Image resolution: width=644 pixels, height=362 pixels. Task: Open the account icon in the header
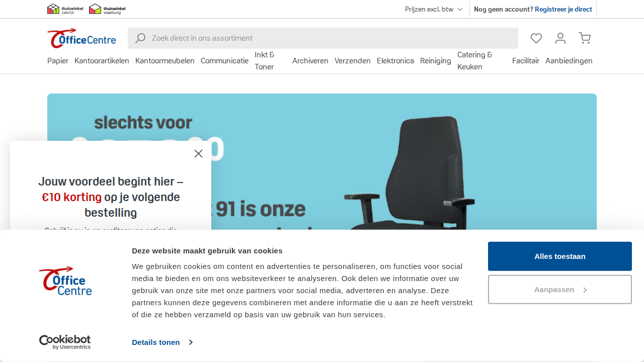point(560,38)
